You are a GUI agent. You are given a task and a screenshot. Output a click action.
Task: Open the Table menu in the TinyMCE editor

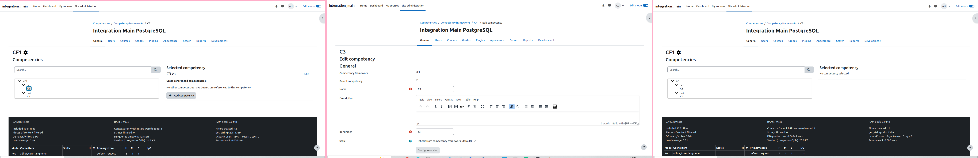467,100
